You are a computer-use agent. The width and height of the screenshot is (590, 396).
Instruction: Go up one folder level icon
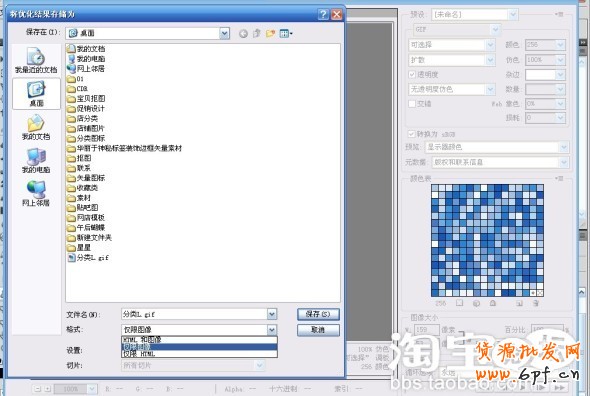pos(257,34)
